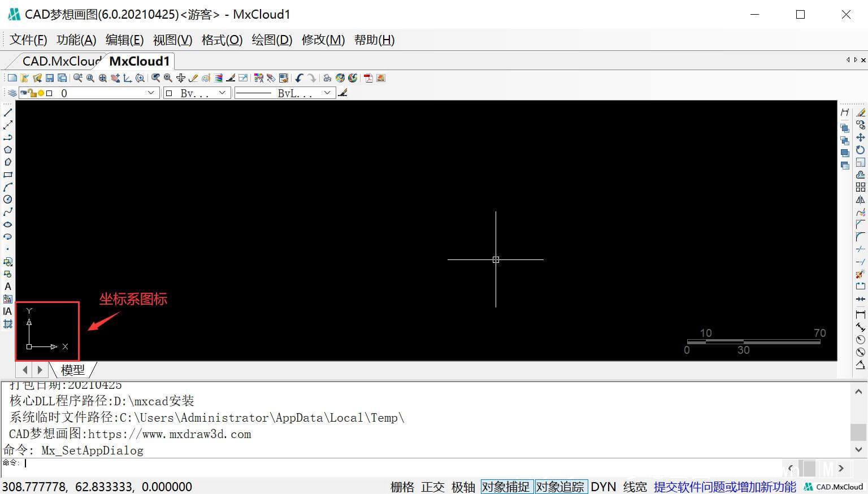Image resolution: width=868 pixels, height=494 pixels.
Task: Click the command history scroll-down arrow
Action: click(x=859, y=450)
